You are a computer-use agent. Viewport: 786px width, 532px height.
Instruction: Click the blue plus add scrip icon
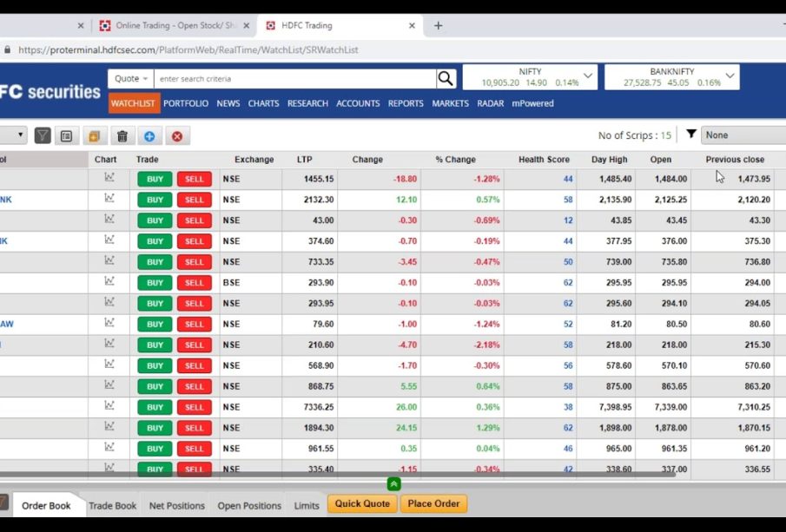pyautogui.click(x=149, y=135)
